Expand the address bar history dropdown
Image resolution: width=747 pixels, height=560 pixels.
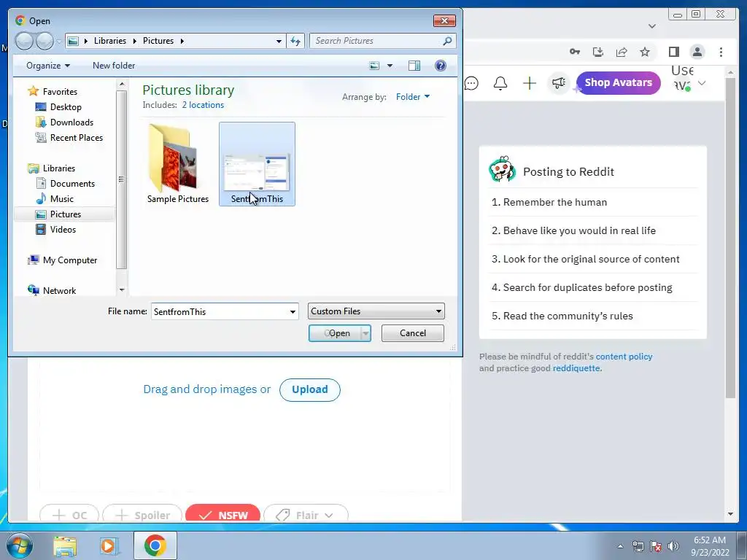[279, 41]
